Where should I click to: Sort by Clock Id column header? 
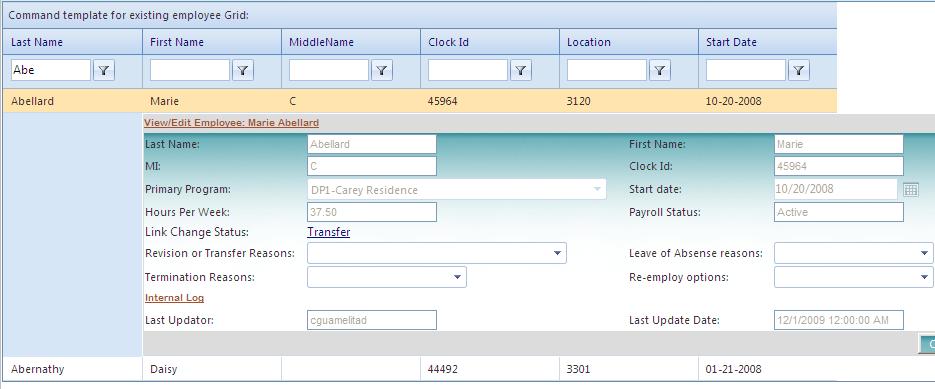448,42
